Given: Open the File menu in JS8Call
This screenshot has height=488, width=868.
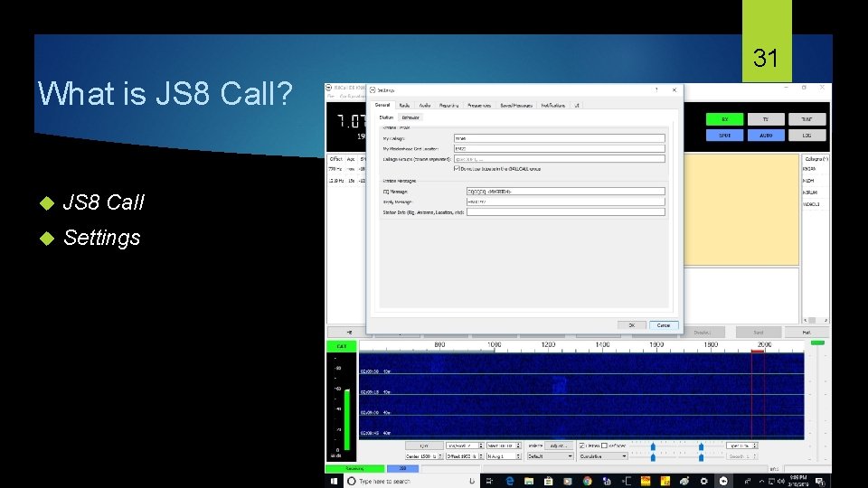Looking at the screenshot, I should point(331,97).
